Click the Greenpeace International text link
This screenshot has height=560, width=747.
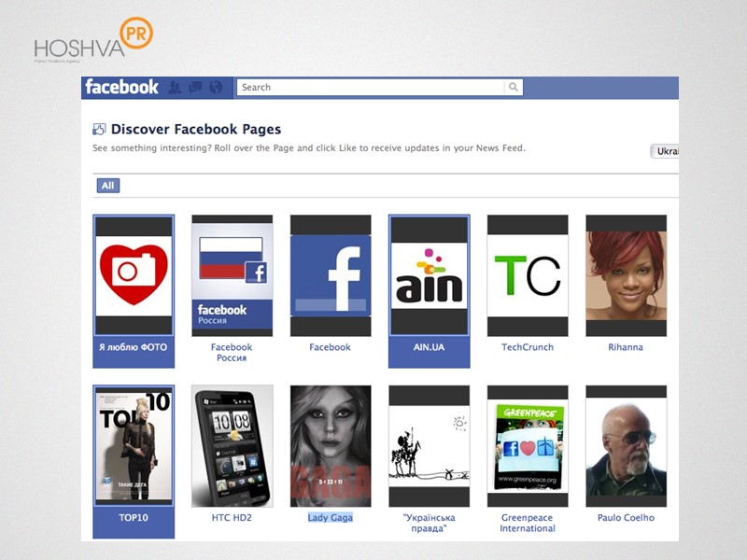click(528, 523)
